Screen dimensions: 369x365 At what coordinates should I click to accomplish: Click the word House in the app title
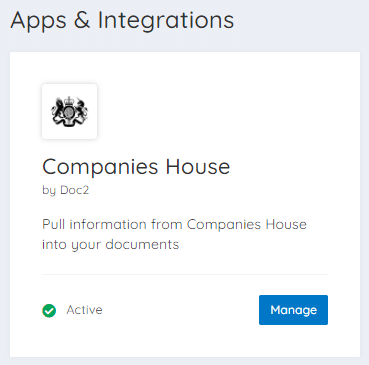click(198, 166)
